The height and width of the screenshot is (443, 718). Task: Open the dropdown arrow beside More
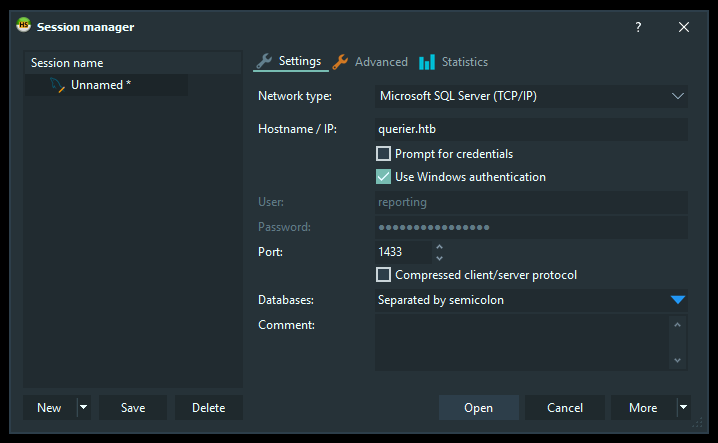pos(683,408)
